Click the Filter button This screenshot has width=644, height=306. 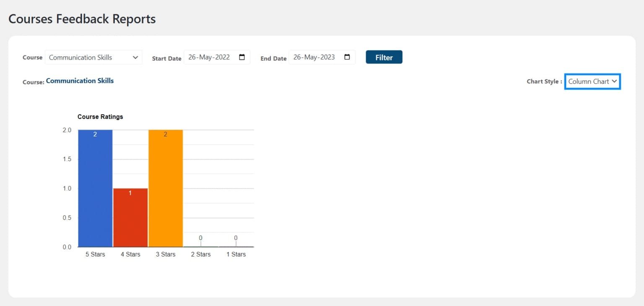point(384,58)
